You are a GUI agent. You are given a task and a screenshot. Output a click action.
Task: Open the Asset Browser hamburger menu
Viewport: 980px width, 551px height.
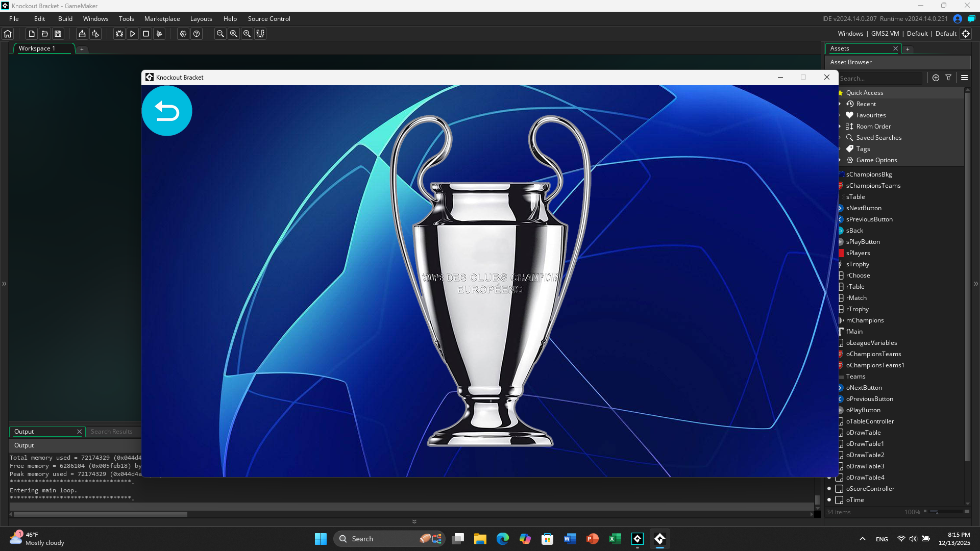[964, 78]
